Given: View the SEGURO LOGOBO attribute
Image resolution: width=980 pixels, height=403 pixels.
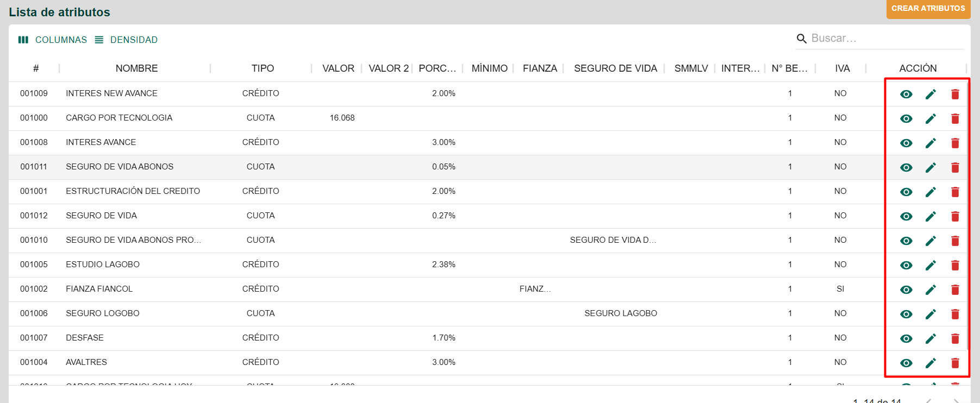Looking at the screenshot, I should click(906, 314).
